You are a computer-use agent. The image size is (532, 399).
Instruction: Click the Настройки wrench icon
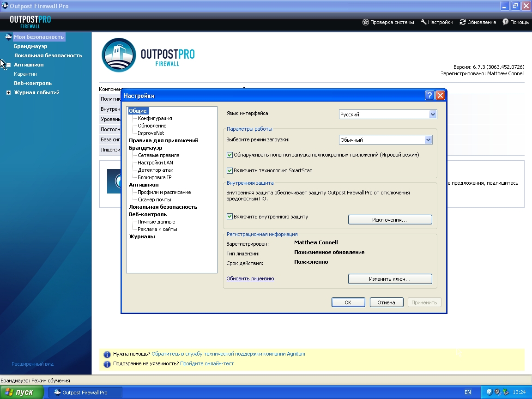(423, 22)
